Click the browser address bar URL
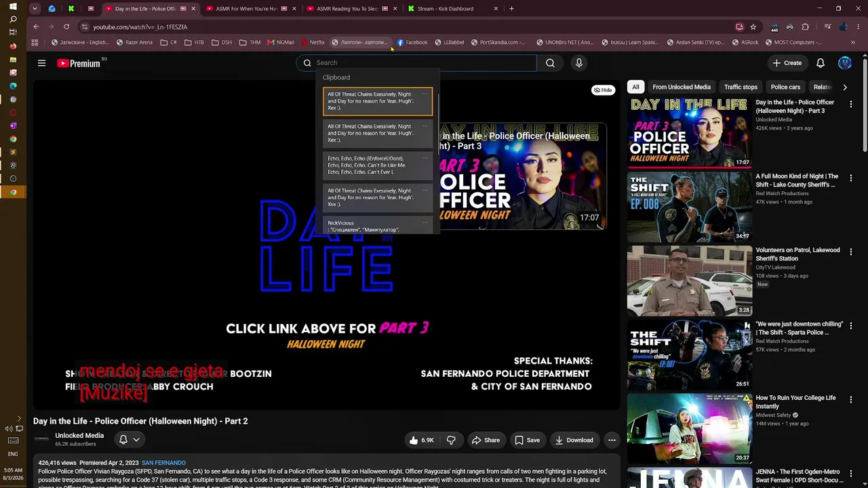 click(x=140, y=27)
